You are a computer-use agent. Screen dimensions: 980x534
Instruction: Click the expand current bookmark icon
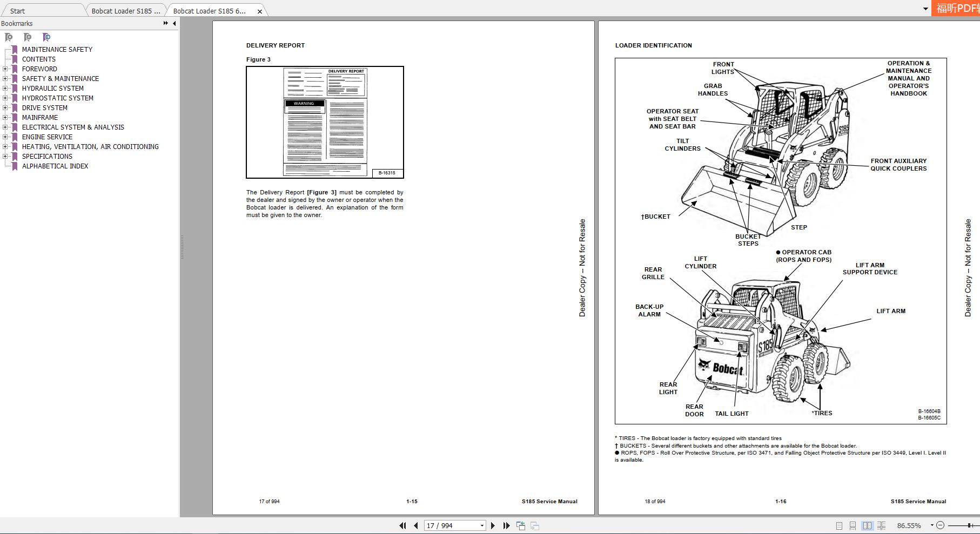(x=46, y=37)
